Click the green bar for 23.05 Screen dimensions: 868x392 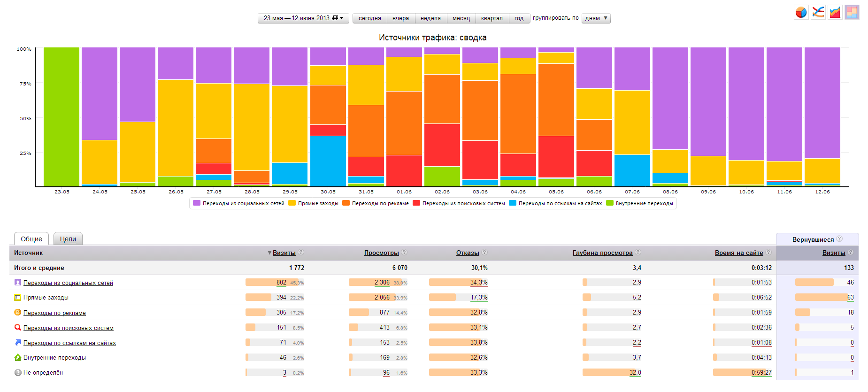coord(61,117)
